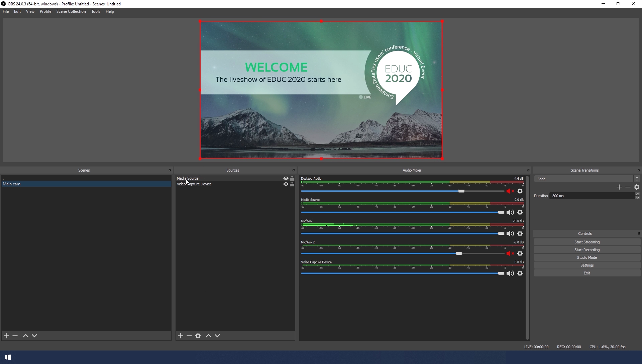The height and width of the screenshot is (364, 642).
Task: Mute the Media Source audio channel
Action: (510, 212)
